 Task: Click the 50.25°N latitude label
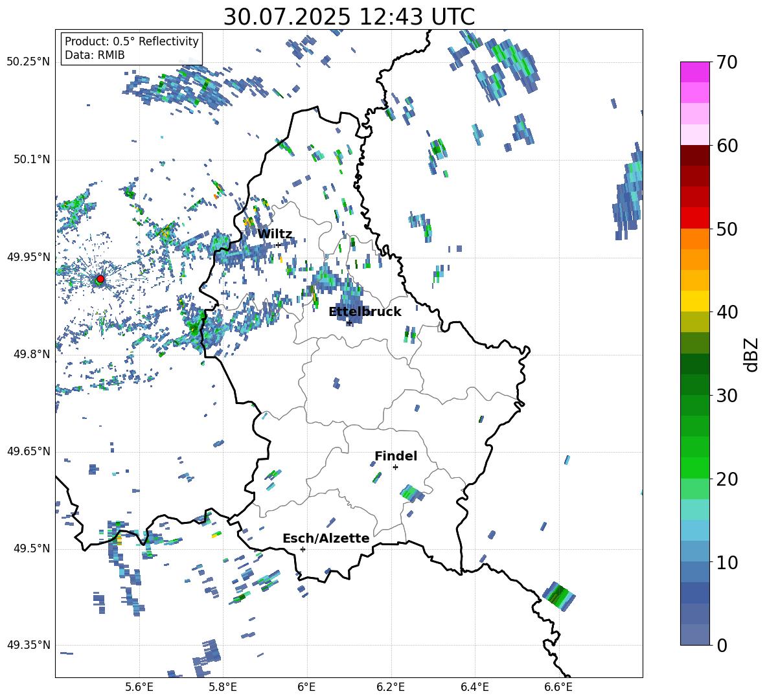[x=29, y=62]
